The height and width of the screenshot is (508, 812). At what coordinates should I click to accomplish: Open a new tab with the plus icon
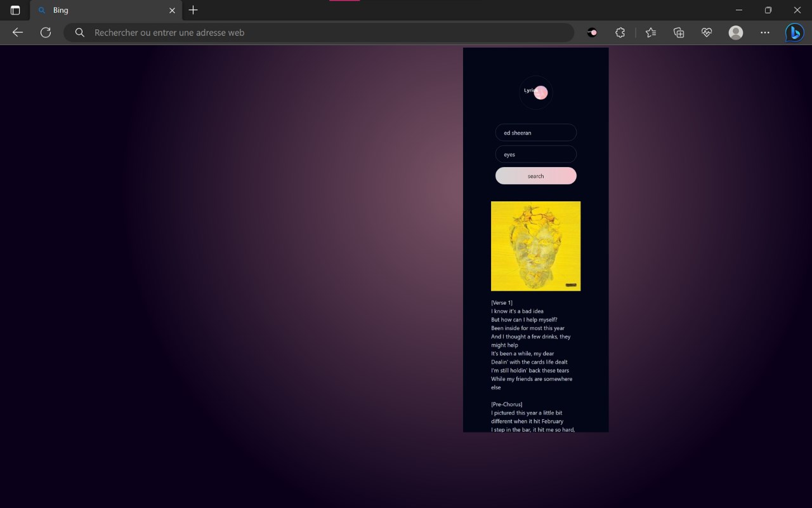pyautogui.click(x=193, y=10)
